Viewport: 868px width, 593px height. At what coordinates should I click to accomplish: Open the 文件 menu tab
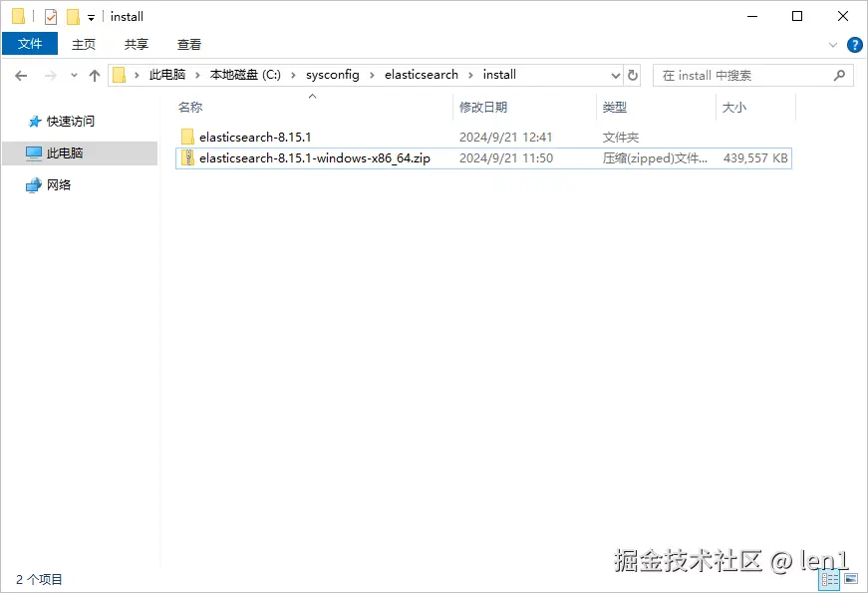coord(30,44)
